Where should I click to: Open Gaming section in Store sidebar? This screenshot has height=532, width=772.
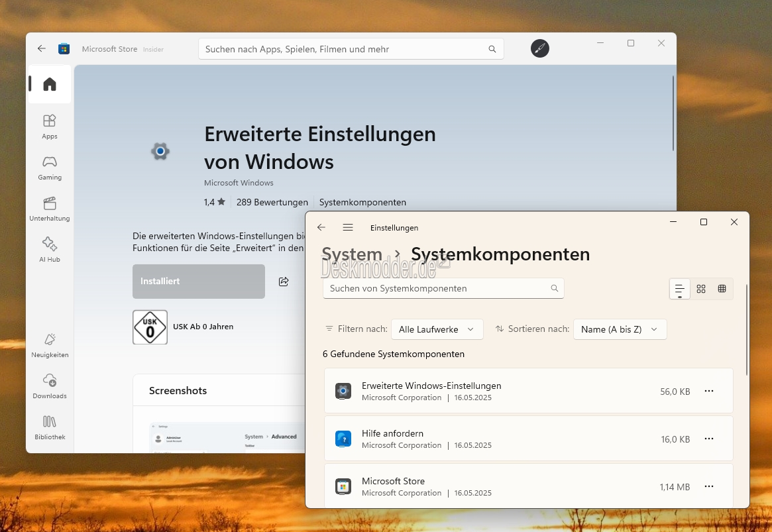point(50,168)
